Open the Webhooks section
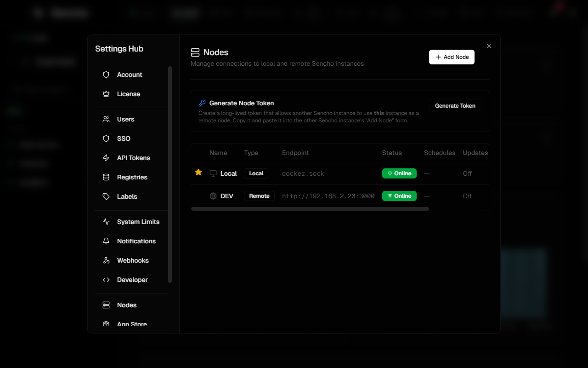The image size is (588, 368). pos(131,260)
